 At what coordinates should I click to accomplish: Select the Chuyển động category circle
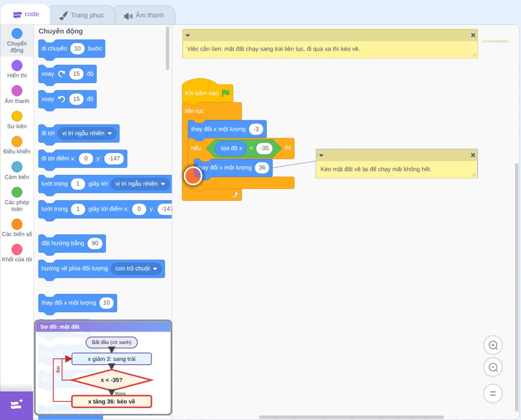17,33
